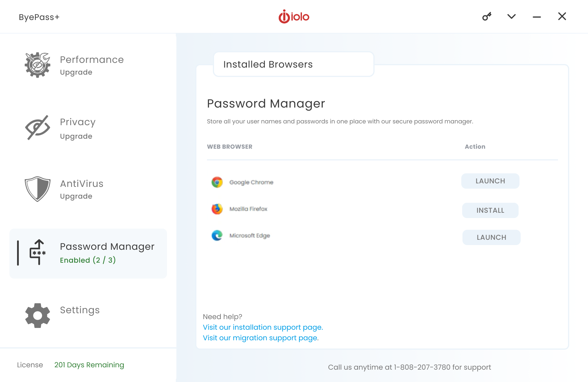Screen dimensions: 588x382
Task: Select the Installed Browsers tab
Action: (293, 64)
